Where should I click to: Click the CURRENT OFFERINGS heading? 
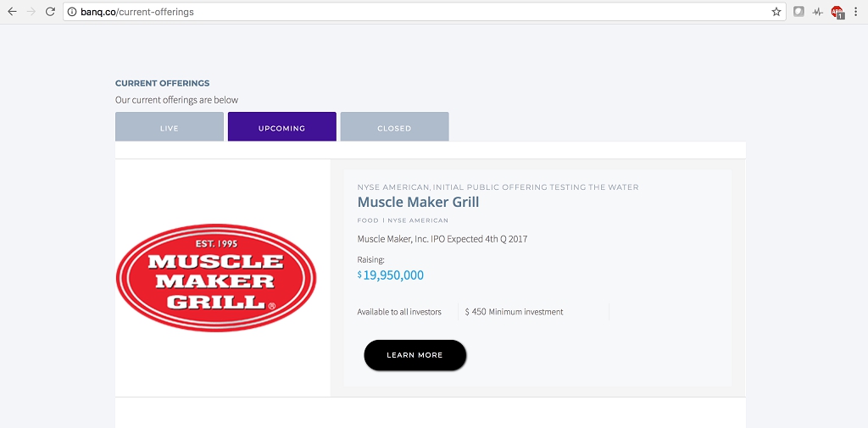162,83
